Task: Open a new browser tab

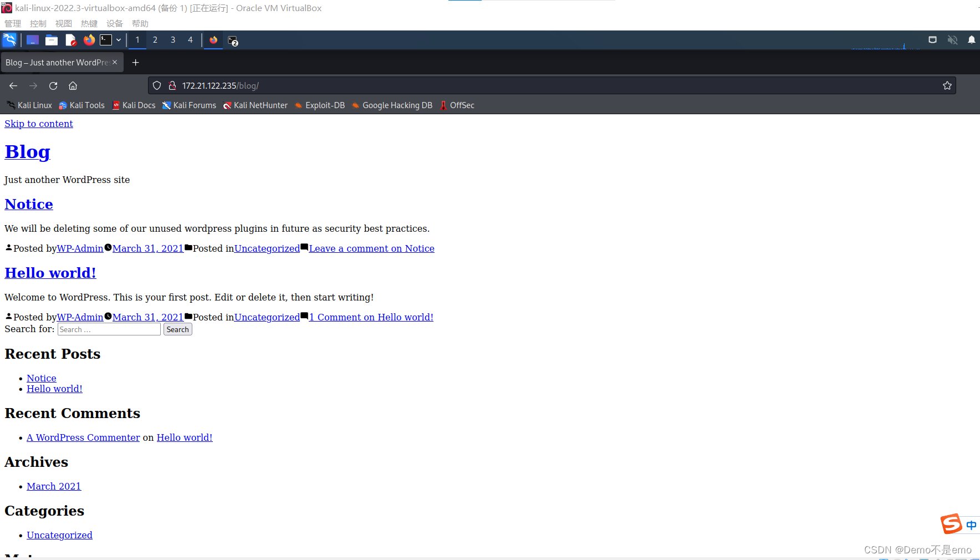Action: 135,63
